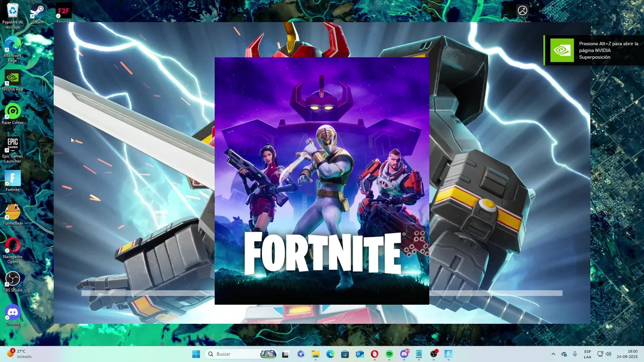Open the Papelera de reciclaje desktop icon
The width and height of the screenshot is (644, 362).
(13, 16)
